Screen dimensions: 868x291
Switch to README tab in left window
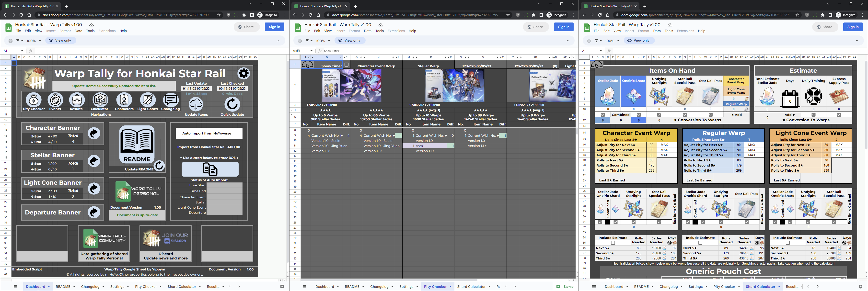pos(63,287)
